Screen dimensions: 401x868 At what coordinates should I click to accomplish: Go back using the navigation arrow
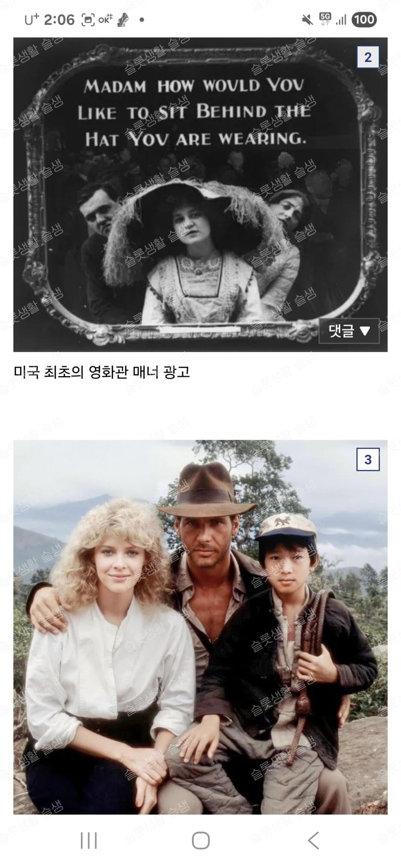click(313, 841)
